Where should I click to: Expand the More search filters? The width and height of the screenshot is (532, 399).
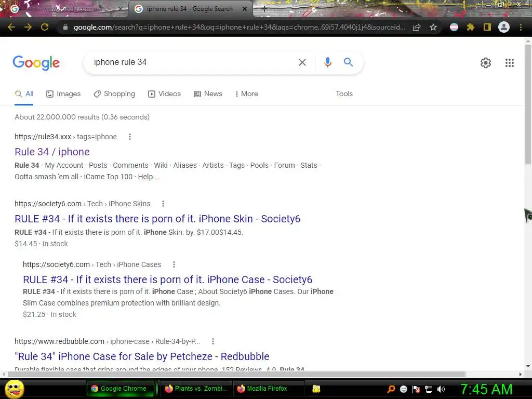[x=247, y=94]
